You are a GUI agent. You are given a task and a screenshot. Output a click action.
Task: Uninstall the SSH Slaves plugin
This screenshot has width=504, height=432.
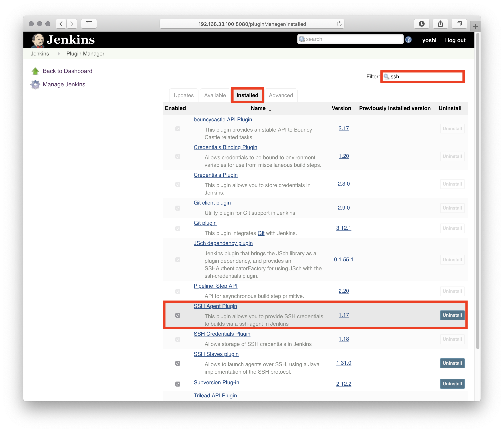coord(452,363)
